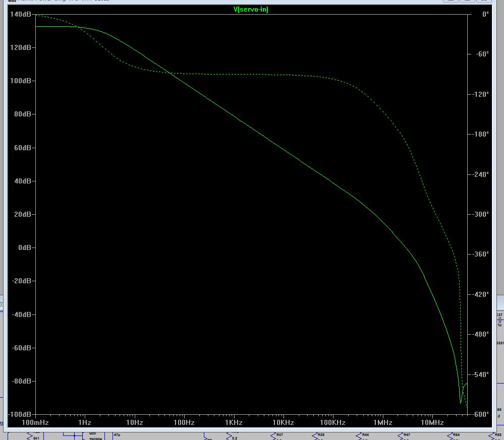
Task: Click the -60dB magnitude axis label
Action: coord(22,348)
